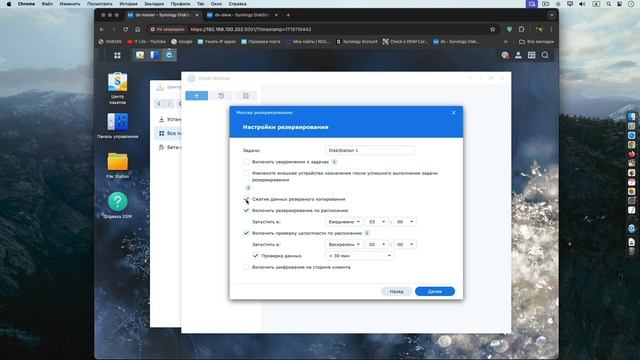The image size is (640, 360).
Task: Click the restore clock-arrow icon in Hyper Backup
Action: pyautogui.click(x=221, y=96)
